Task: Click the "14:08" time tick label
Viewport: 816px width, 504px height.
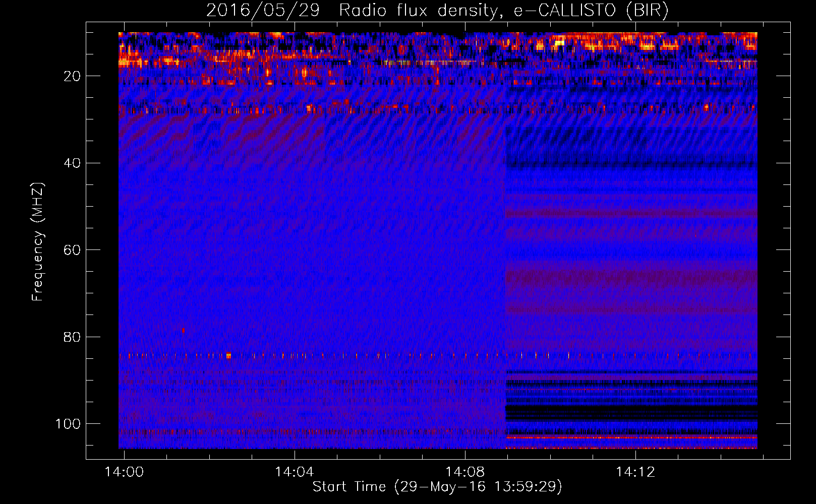Action: [x=465, y=472]
